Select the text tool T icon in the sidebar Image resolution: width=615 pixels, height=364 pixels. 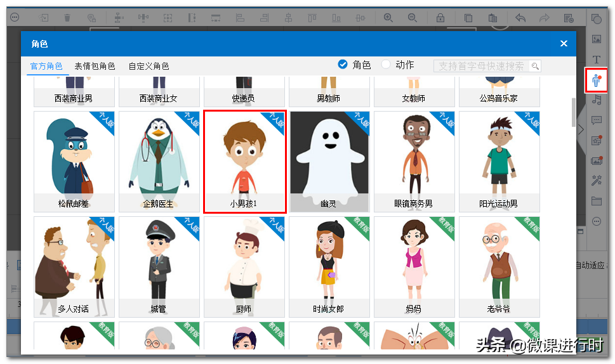point(596,59)
